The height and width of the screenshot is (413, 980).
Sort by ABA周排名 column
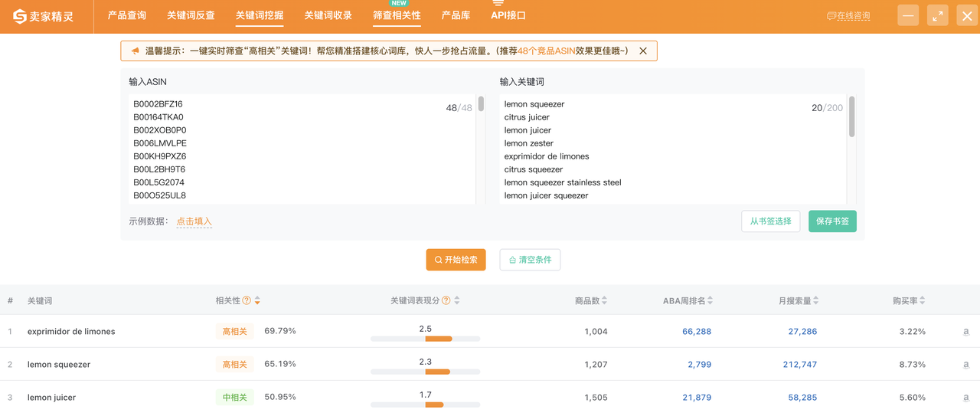pos(710,300)
